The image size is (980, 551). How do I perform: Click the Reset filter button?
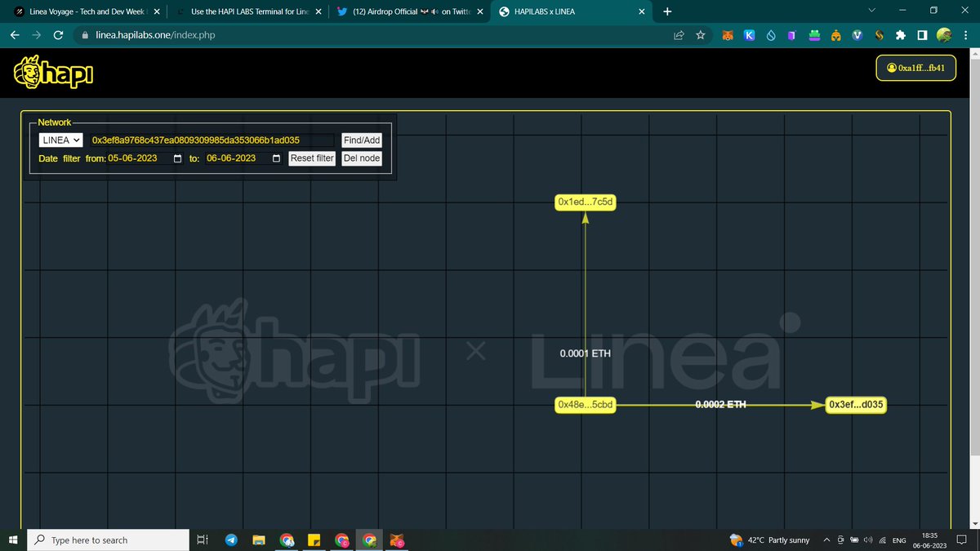313,158
